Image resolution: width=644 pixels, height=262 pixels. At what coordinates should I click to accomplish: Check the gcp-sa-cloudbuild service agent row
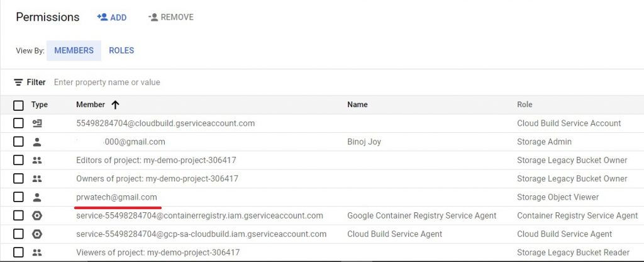tap(18, 234)
